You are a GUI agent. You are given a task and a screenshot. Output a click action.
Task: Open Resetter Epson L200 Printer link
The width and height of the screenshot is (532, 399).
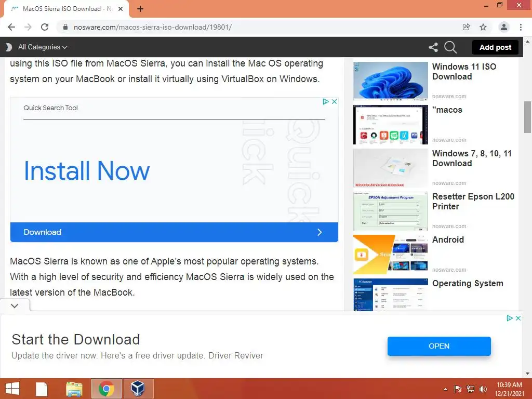(x=473, y=202)
